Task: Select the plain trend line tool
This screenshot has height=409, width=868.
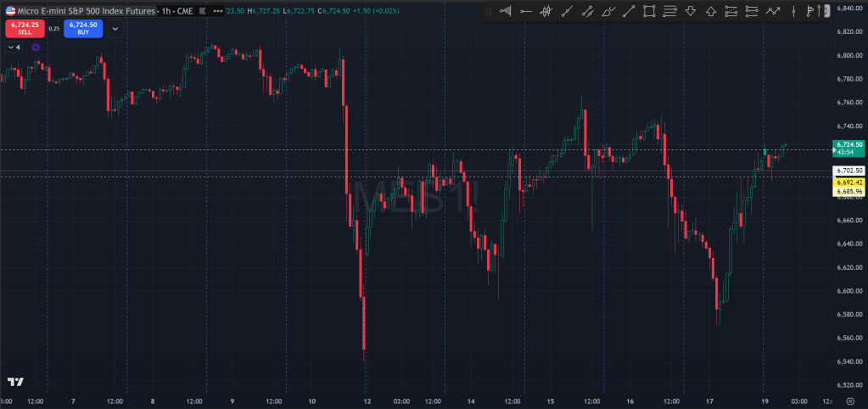Action: (x=629, y=11)
